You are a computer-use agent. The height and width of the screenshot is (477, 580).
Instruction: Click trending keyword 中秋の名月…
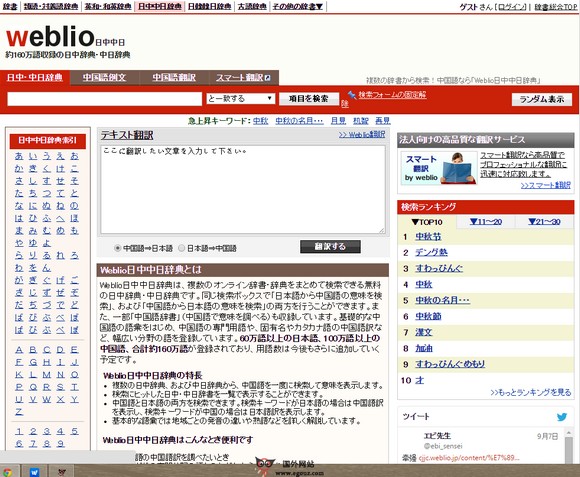[299, 121]
